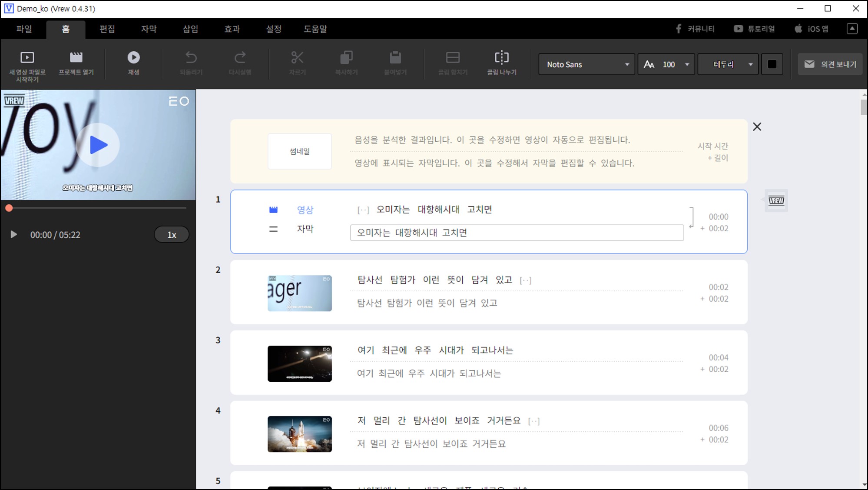Open project via clapperboard icon
This screenshot has height=490, width=868.
pos(76,57)
